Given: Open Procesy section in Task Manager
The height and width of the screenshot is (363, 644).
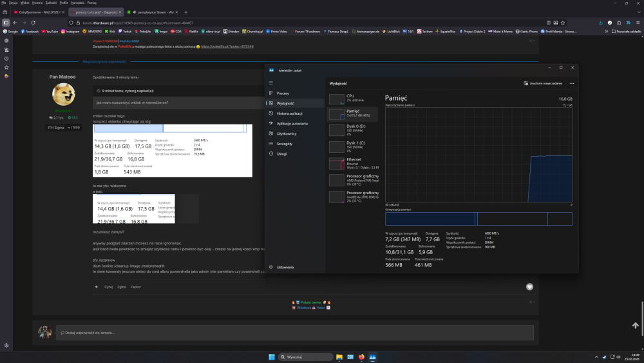Looking at the screenshot, I should point(283,93).
